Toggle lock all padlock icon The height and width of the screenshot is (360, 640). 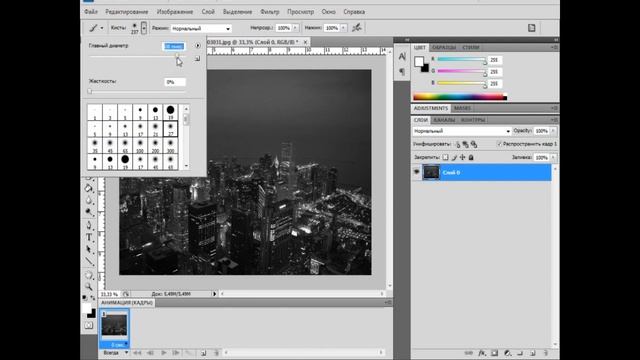[x=471, y=157]
